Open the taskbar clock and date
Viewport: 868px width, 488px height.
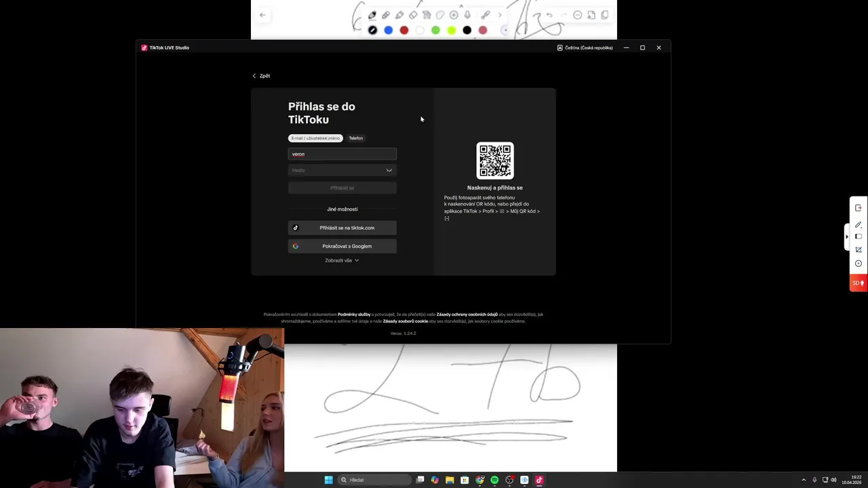[x=851, y=480]
